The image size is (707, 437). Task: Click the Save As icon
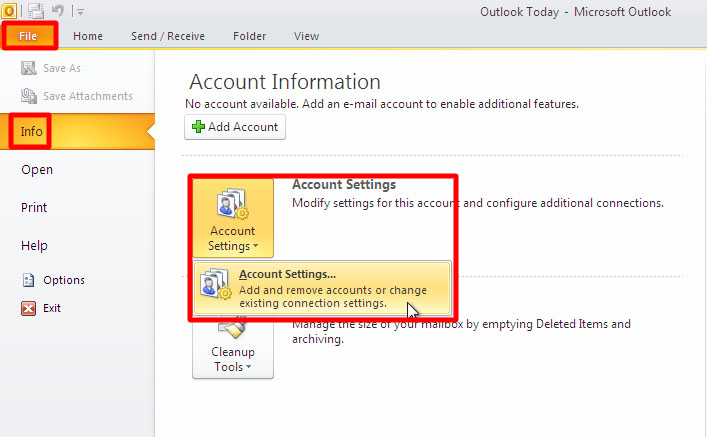point(28,68)
